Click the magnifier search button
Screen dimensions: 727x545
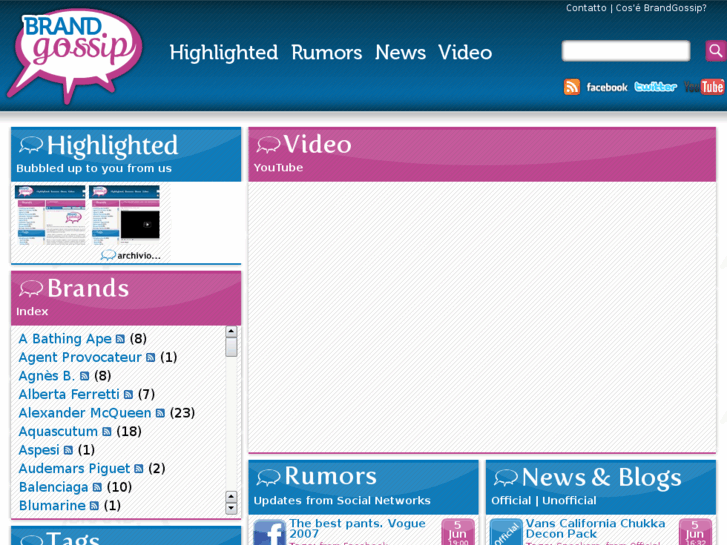(x=715, y=51)
